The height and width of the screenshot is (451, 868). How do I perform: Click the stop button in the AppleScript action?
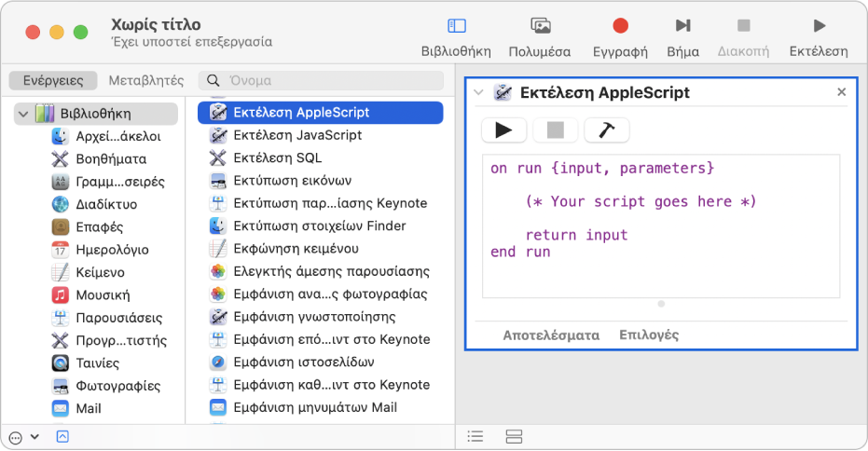[556, 130]
